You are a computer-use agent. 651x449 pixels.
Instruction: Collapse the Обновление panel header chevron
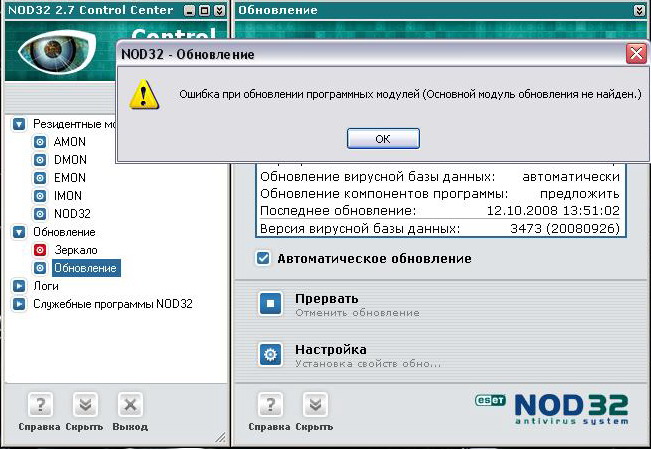pos(639,10)
